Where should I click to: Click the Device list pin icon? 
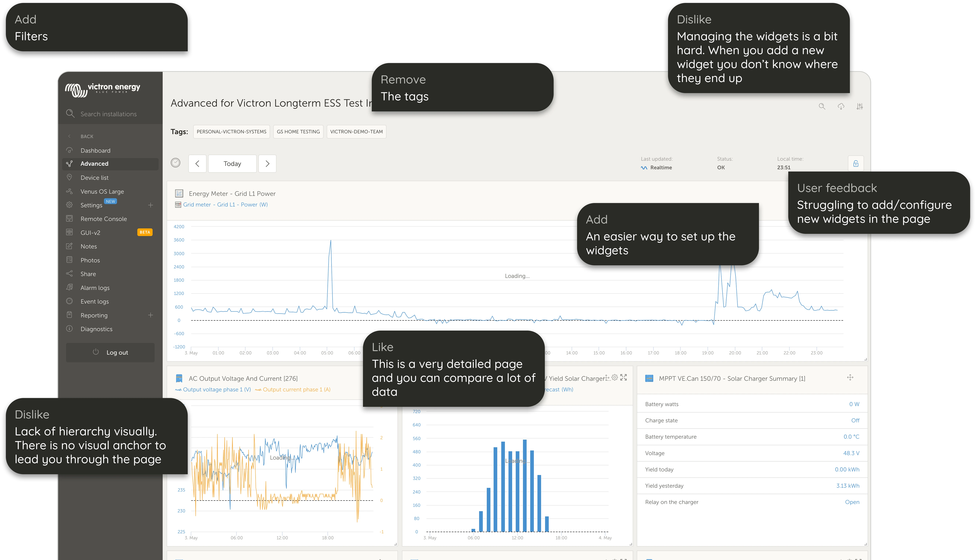70,177
